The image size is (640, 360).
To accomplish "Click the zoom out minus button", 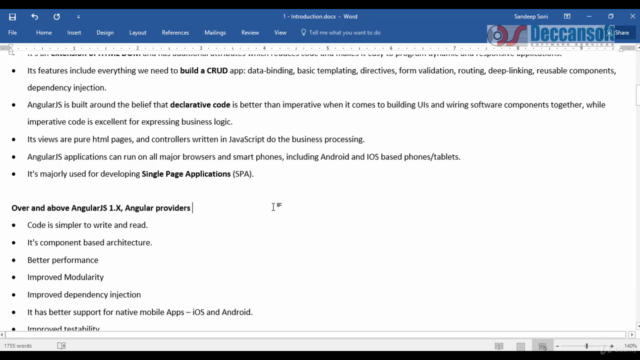I will pyautogui.click(x=557, y=346).
